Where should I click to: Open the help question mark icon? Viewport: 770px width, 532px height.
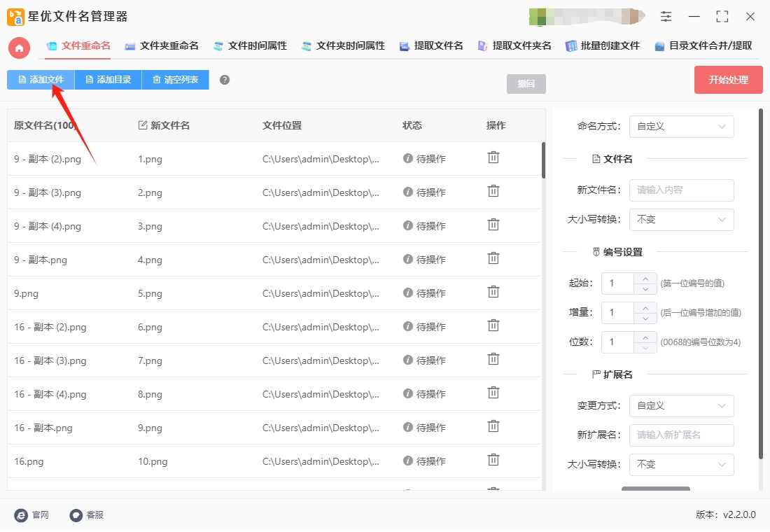pos(225,80)
